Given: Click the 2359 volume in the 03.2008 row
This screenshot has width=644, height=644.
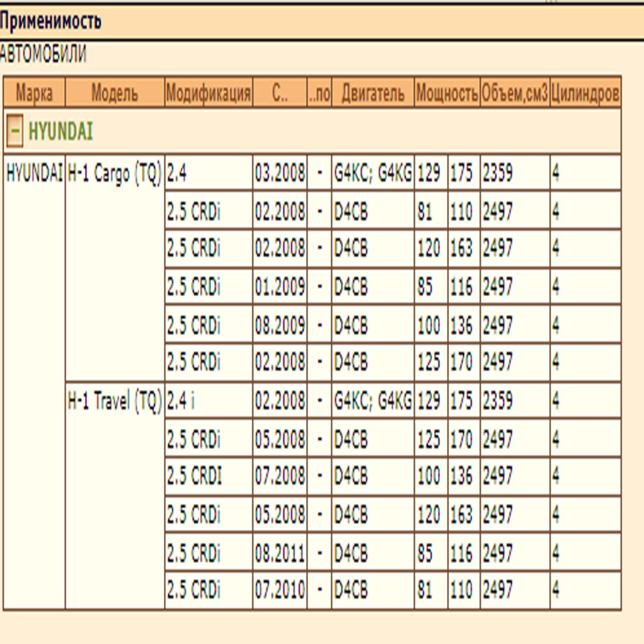Looking at the screenshot, I should (515, 173).
